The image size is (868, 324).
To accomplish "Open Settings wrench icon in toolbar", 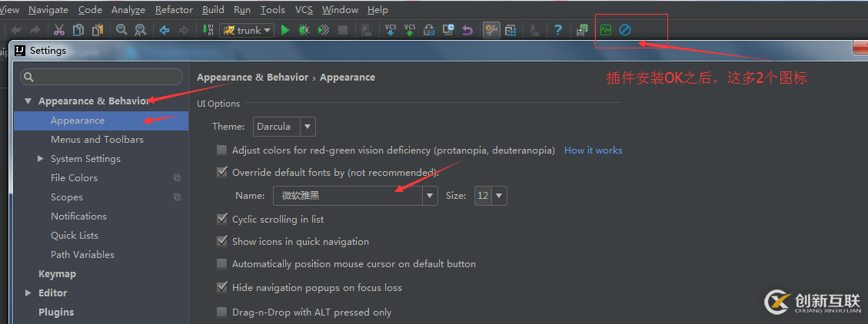I will [x=491, y=30].
